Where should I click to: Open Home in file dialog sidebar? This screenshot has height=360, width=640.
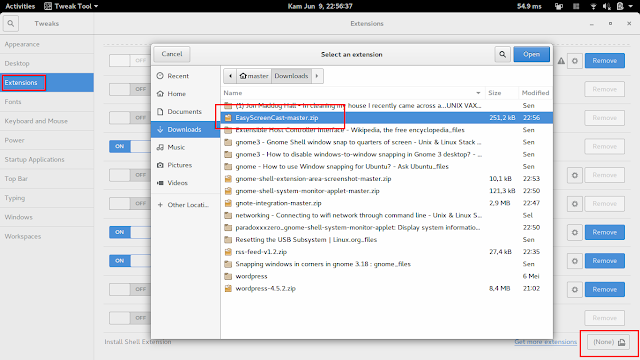coord(186,94)
